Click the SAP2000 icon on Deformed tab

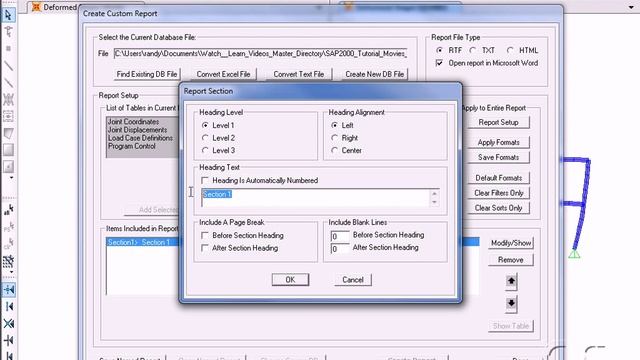pos(36,7)
